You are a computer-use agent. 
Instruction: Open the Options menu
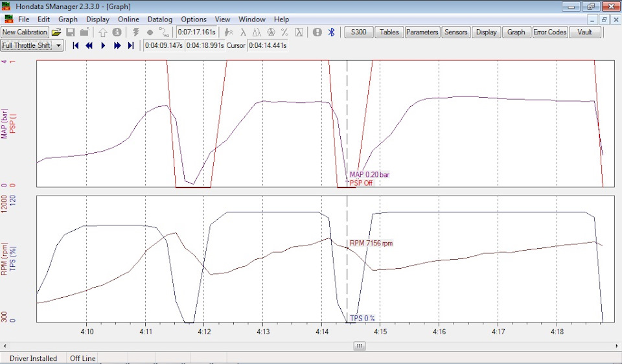tap(194, 19)
